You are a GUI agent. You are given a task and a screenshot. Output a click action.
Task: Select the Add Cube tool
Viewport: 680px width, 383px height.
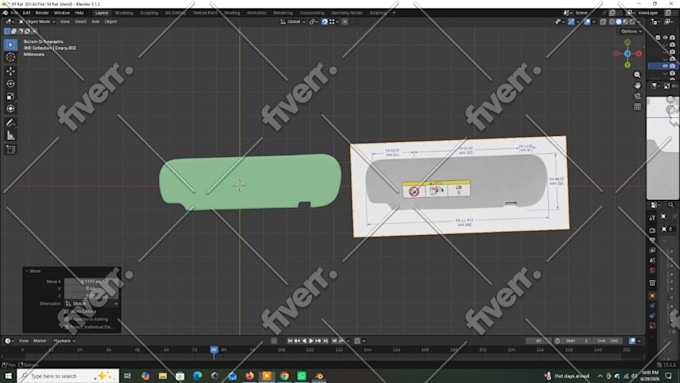click(10, 150)
